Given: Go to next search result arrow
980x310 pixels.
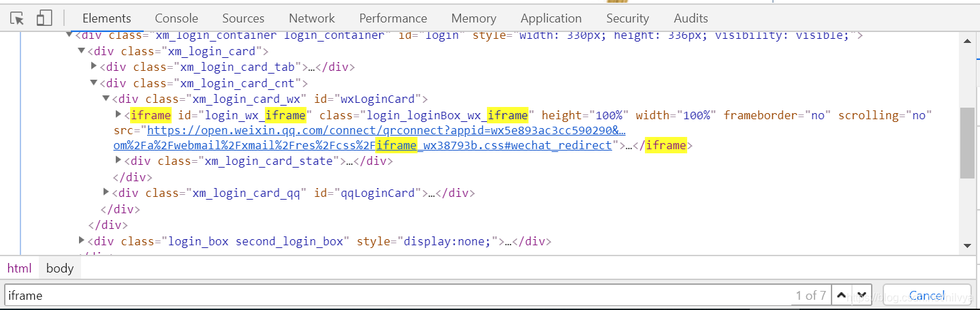Looking at the screenshot, I should click(862, 296).
